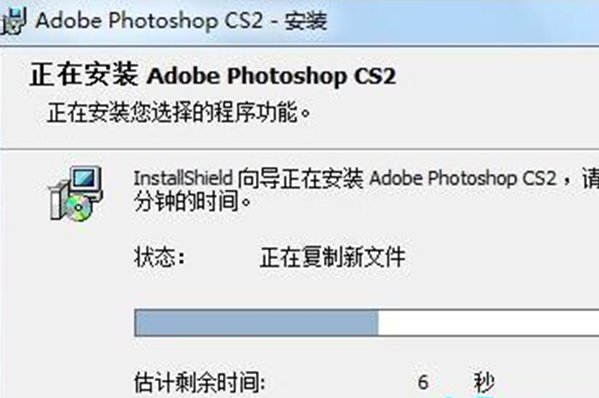The image size is (599, 398).
Task: Click the status text "正在复制新文件"
Action: tap(332, 257)
